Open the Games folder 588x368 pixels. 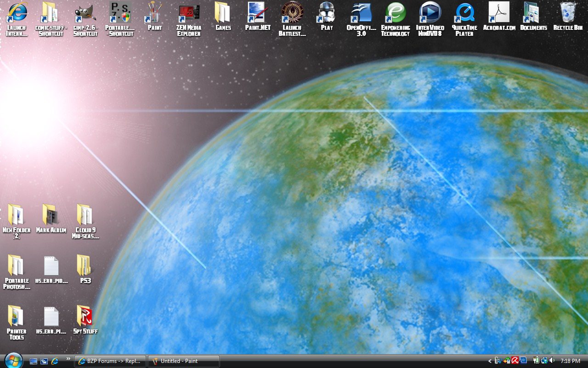[223, 14]
